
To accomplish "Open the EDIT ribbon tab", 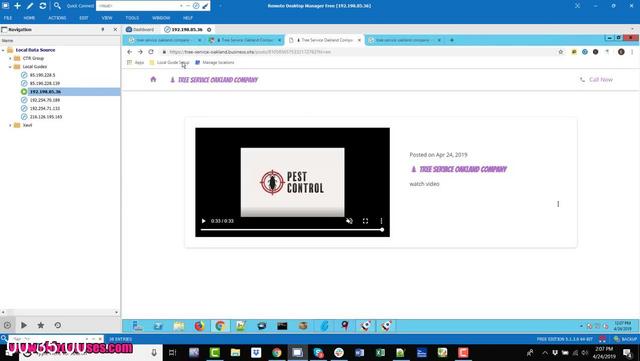I will [x=84, y=18].
